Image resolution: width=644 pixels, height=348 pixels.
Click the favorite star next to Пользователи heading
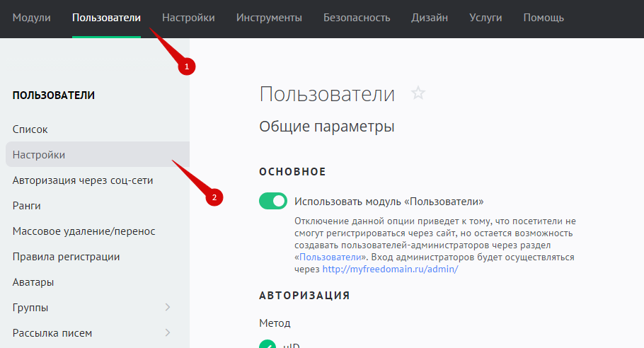point(418,93)
